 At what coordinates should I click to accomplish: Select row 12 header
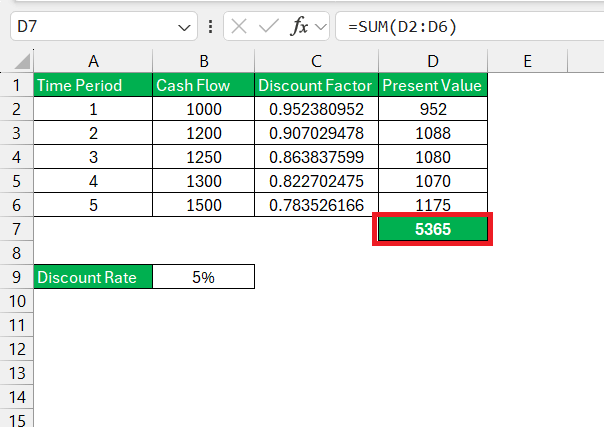(x=17, y=349)
